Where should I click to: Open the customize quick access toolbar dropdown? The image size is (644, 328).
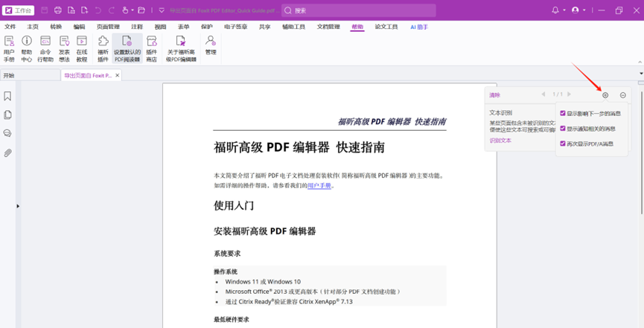click(x=162, y=10)
